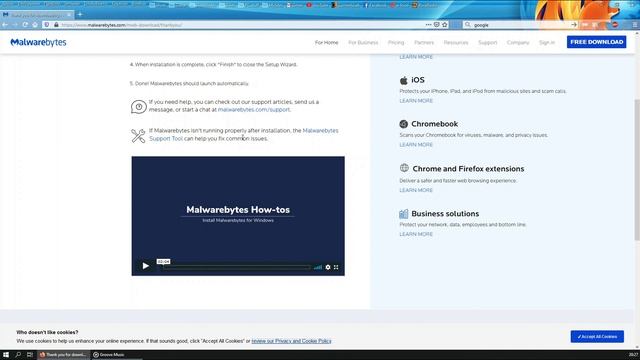Enter fullscreen on the video
The width and height of the screenshot is (640, 360).
pyautogui.click(x=336, y=267)
